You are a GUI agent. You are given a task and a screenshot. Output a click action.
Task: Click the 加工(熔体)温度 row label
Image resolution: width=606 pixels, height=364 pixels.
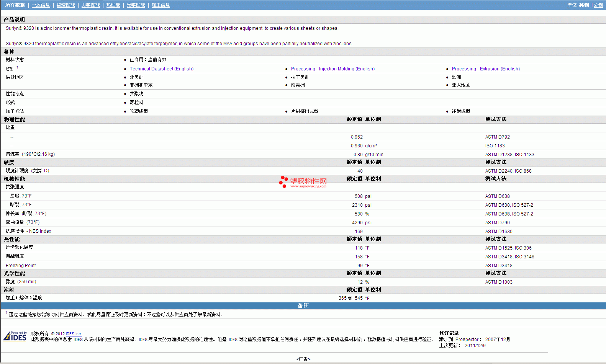click(x=24, y=298)
